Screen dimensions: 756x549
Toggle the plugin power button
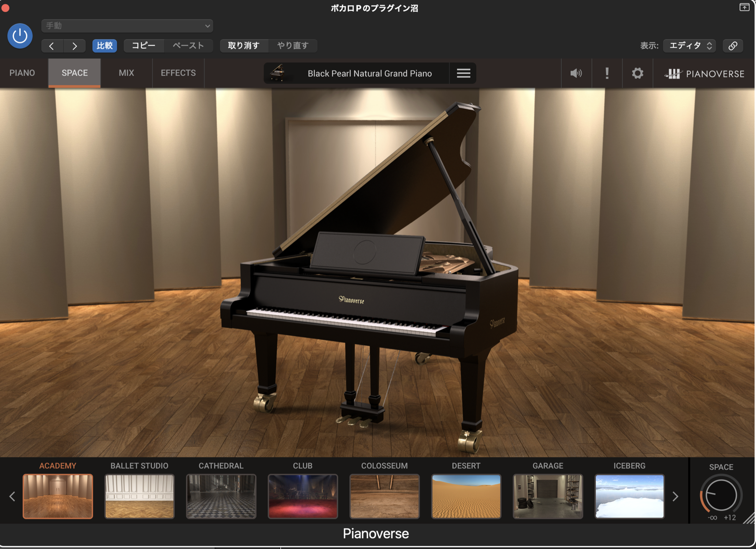tap(20, 36)
